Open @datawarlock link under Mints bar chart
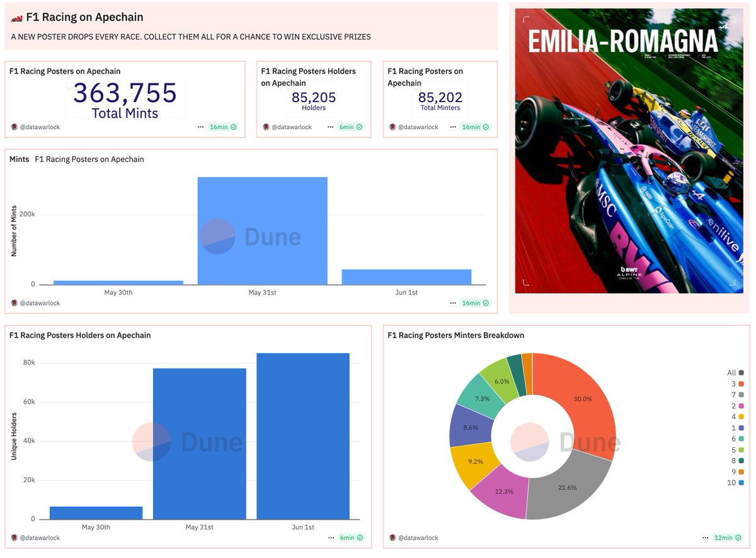Screen dimensions: 756x558 (40, 303)
